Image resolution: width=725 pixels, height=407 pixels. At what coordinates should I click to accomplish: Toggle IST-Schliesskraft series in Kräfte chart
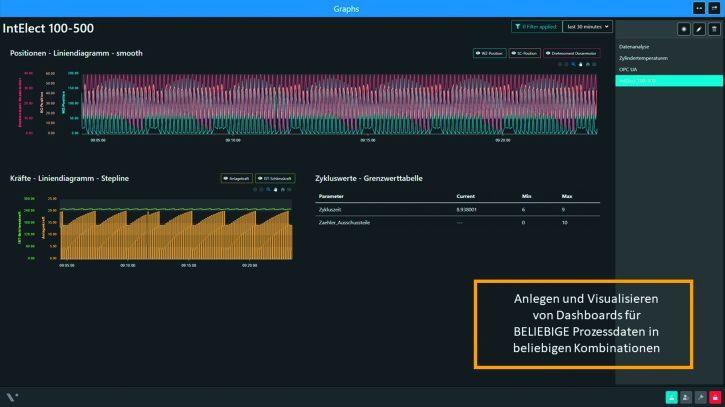tap(275, 178)
